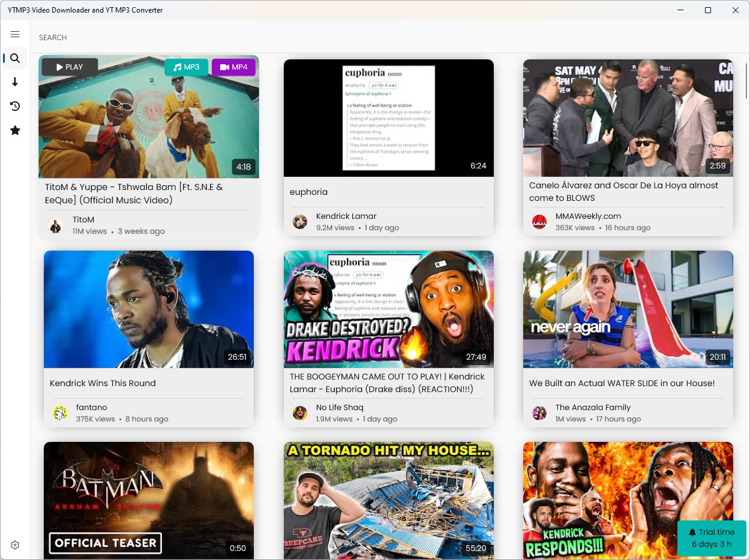Image resolution: width=750 pixels, height=560 pixels.
Task: Open the History sidebar icon
Action: coord(15,106)
